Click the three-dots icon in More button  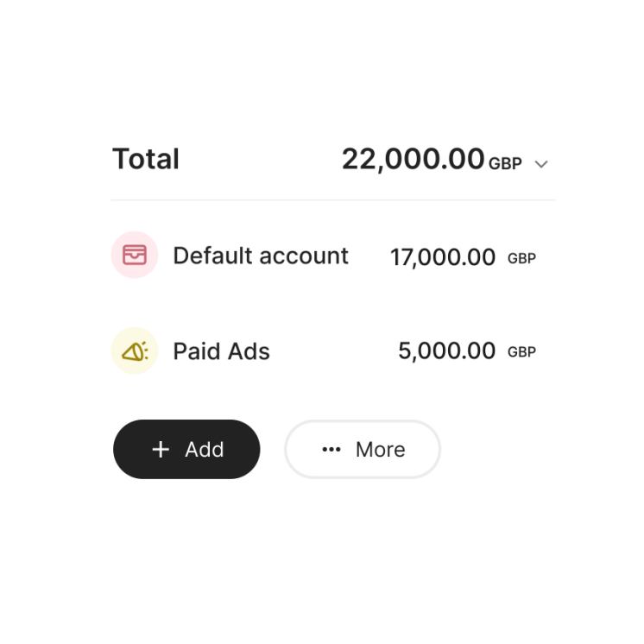click(331, 449)
